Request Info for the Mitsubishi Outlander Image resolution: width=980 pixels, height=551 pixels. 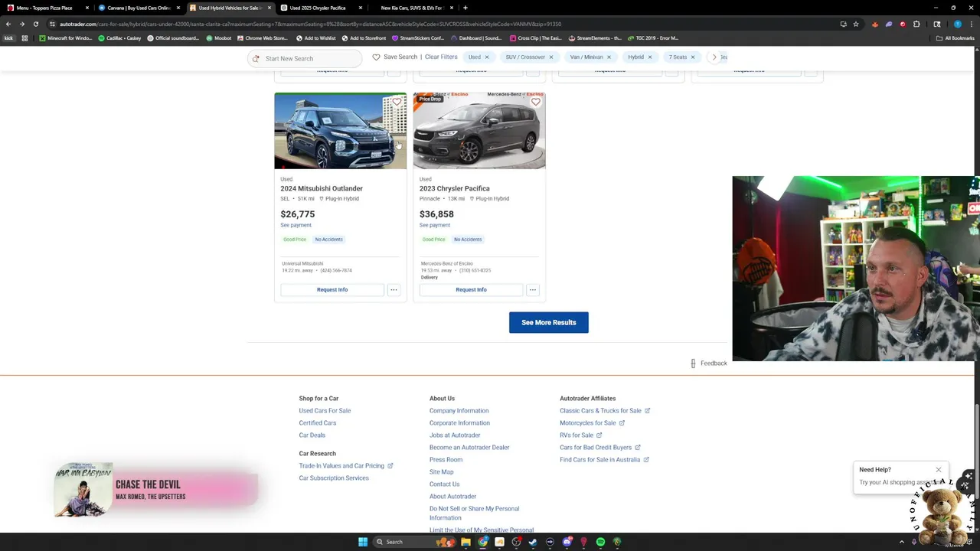332,290
